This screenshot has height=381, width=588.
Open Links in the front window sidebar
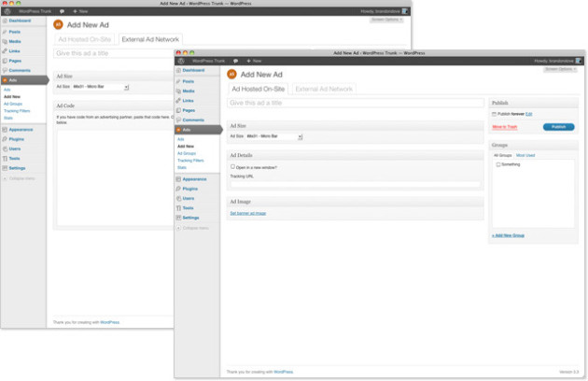188,101
